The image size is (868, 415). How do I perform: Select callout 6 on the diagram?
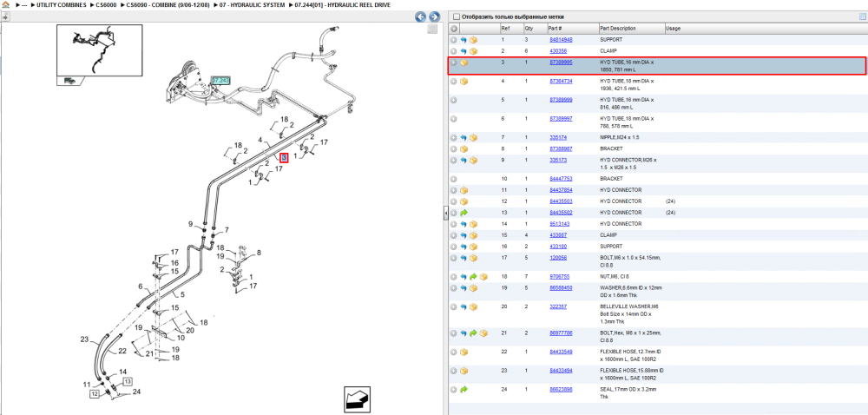(x=141, y=287)
